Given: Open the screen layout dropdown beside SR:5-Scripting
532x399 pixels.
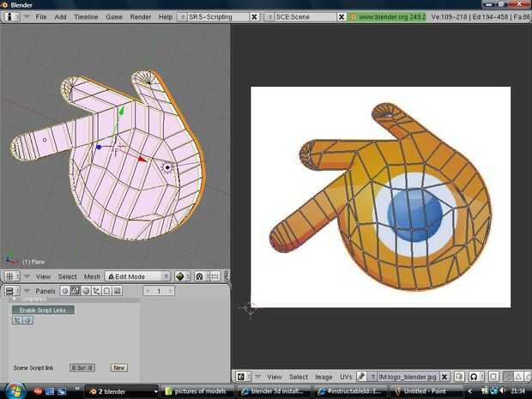Looking at the screenshot, I should (x=182, y=16).
